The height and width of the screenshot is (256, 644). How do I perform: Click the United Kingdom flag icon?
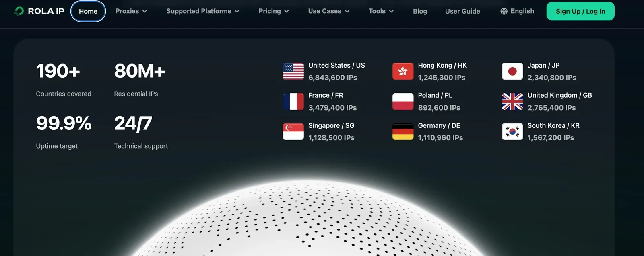point(512,102)
